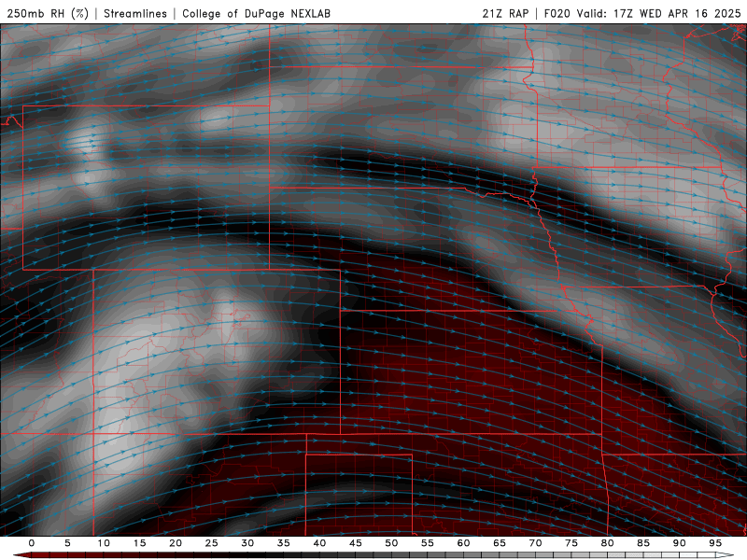The height and width of the screenshot is (560, 747).
Task: Click "College of DuPage NEXLAB" text
Action: tap(256, 13)
